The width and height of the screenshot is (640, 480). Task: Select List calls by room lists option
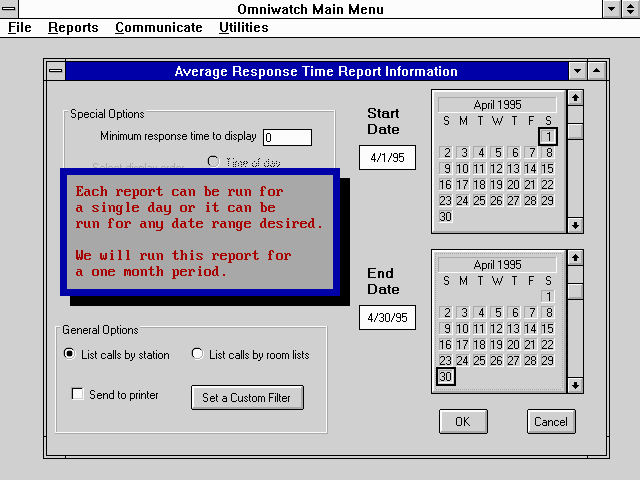tap(197, 354)
